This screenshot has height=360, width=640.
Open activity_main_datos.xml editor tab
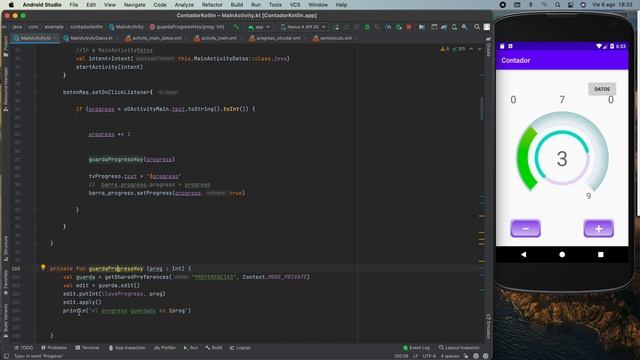click(x=156, y=38)
